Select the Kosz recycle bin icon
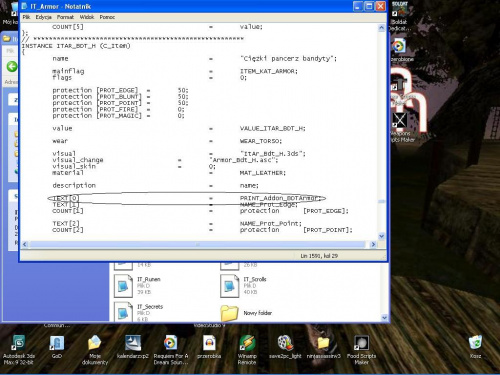 (475, 347)
